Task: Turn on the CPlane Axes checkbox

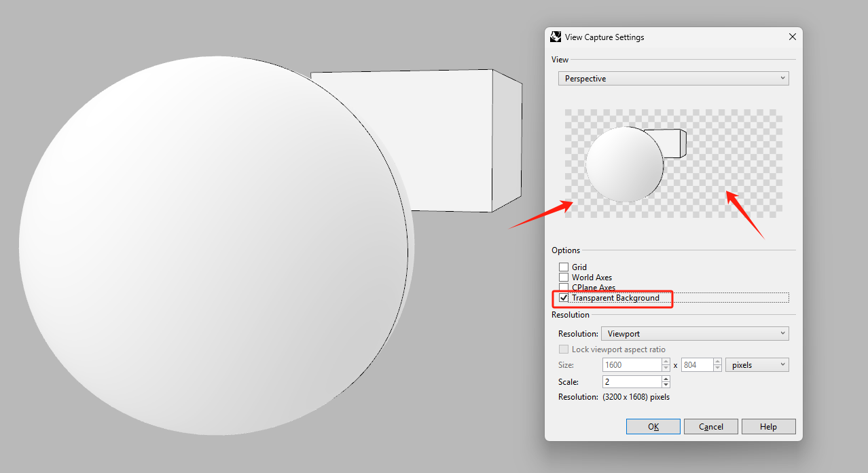Action: (x=564, y=287)
